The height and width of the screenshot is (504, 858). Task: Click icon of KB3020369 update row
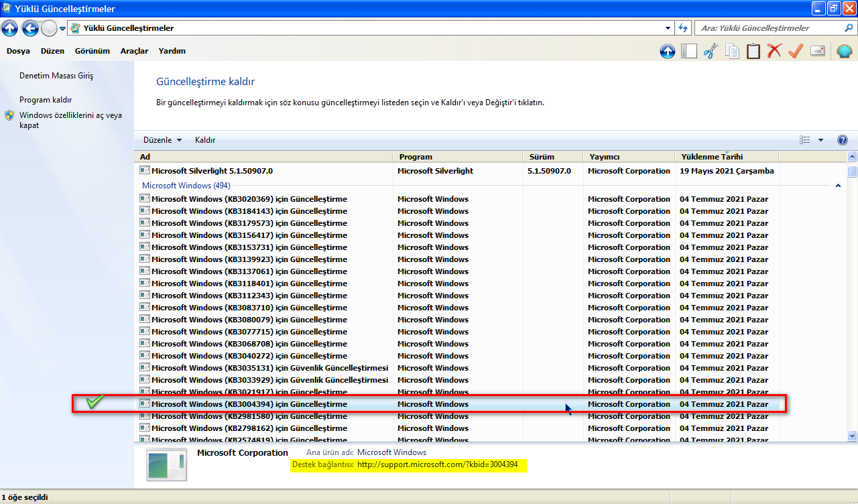(x=144, y=199)
